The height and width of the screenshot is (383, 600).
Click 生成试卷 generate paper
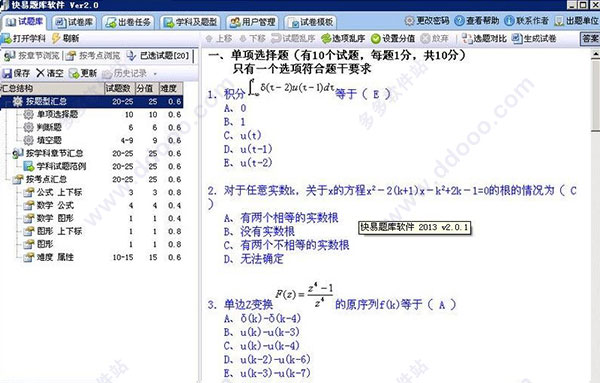[534, 38]
